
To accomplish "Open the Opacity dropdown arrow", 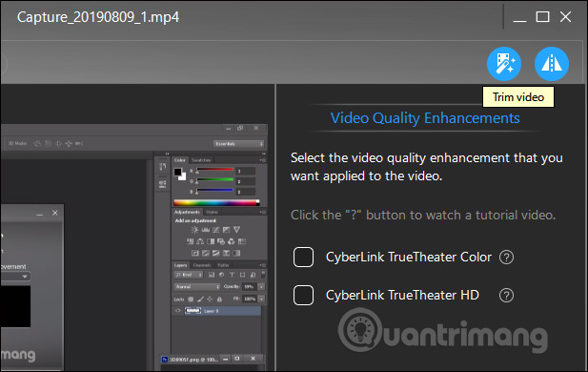I will [x=261, y=287].
